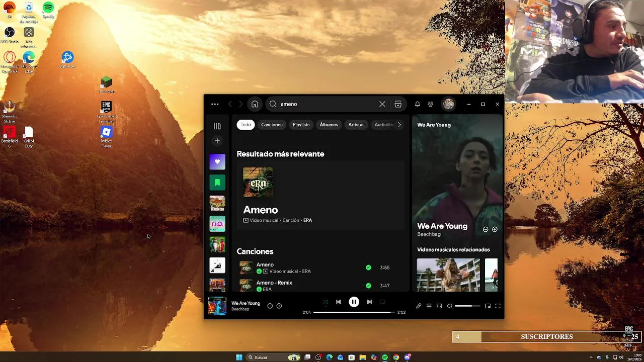
Task: Open the Windows Start menu
Action: (x=239, y=357)
